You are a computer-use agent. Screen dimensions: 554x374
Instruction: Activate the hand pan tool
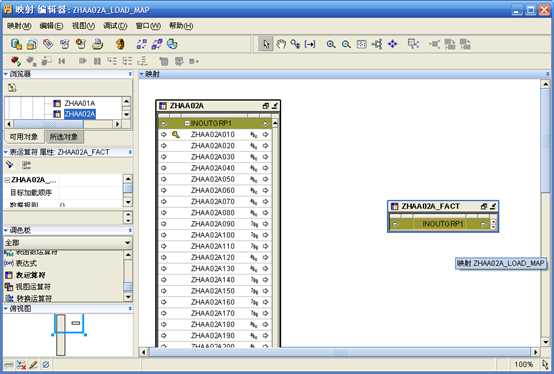[281, 44]
